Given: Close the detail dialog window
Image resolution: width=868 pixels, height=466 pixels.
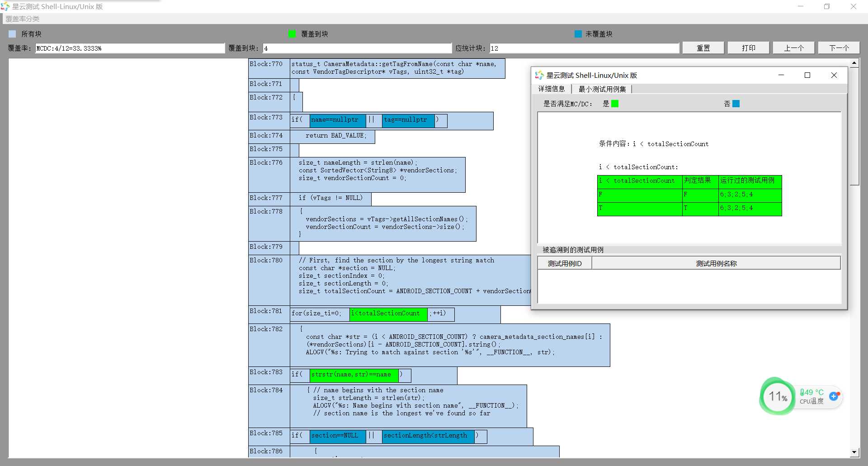Looking at the screenshot, I should [834, 75].
